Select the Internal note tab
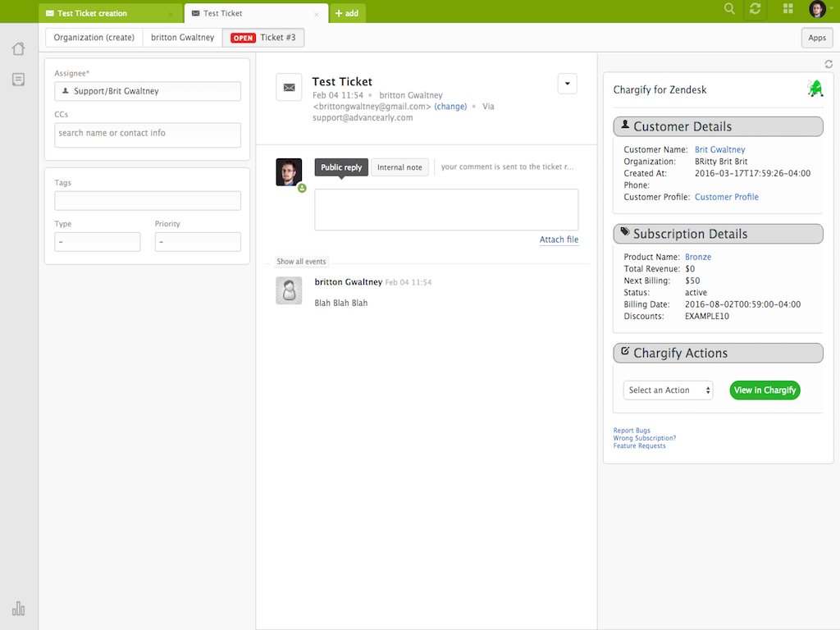The image size is (840, 630). 399,167
